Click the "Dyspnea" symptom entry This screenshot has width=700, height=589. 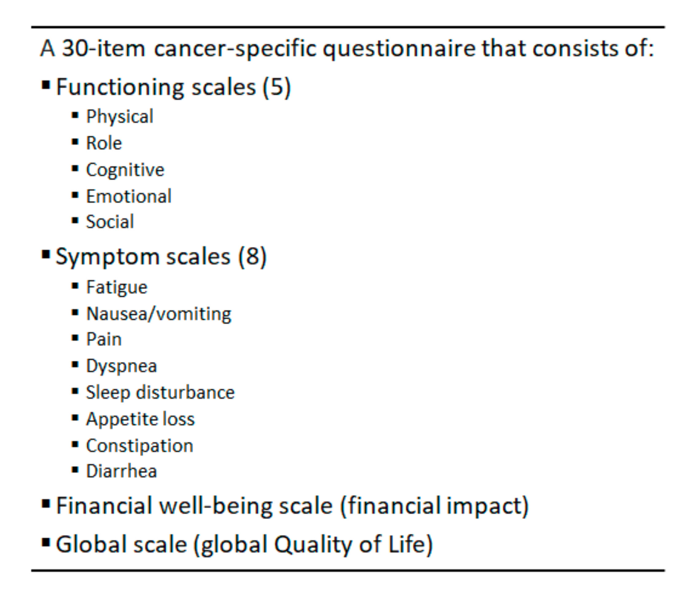(x=121, y=366)
